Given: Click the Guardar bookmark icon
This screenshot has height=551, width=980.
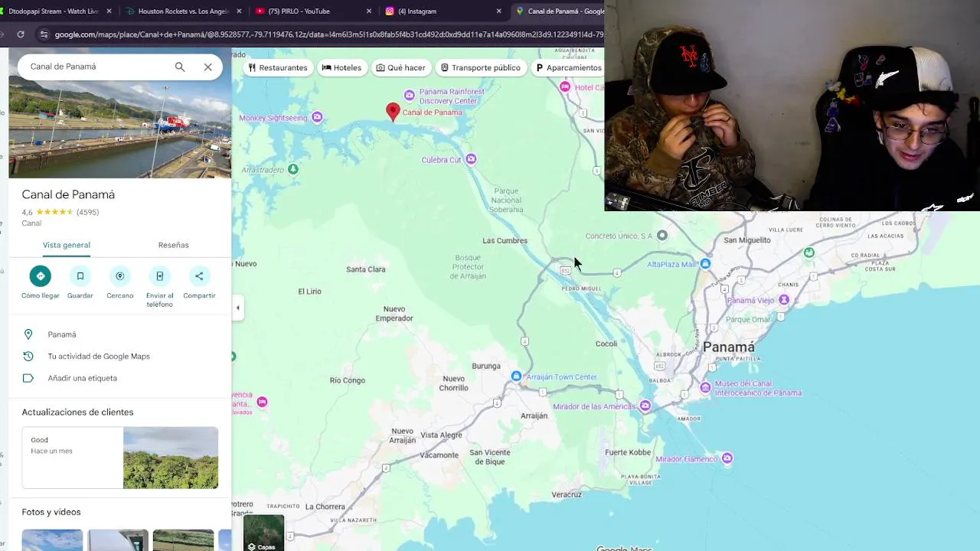Looking at the screenshot, I should click(80, 276).
